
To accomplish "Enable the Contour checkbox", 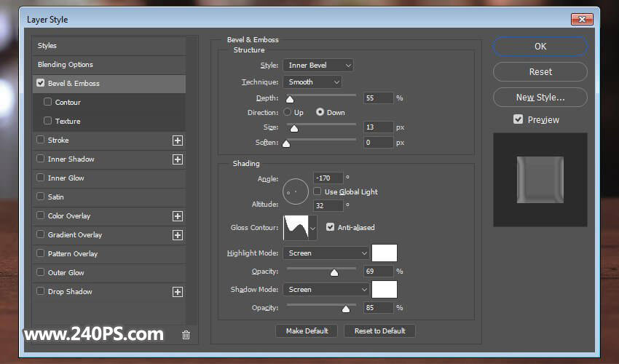I will pos(48,102).
